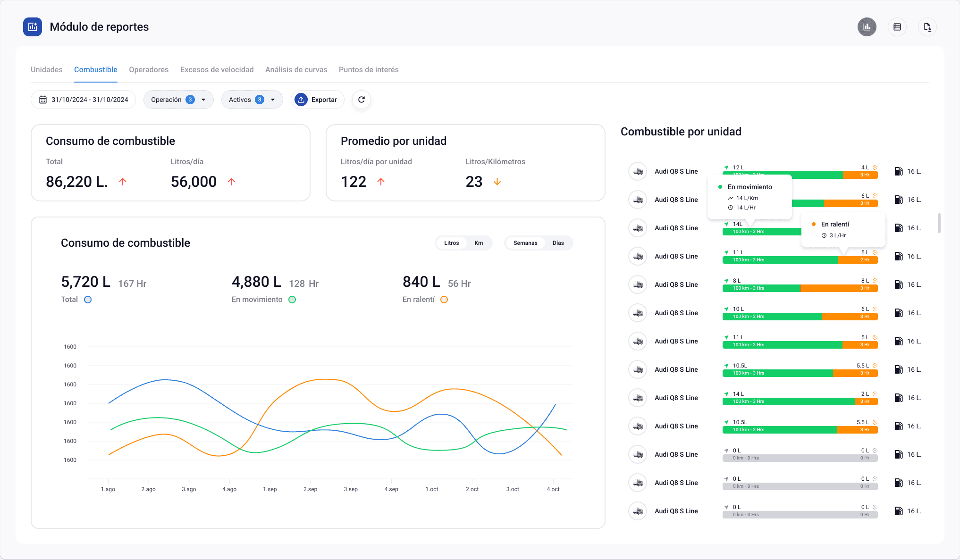Toggle the En ralentí orange legend circle

444,300
